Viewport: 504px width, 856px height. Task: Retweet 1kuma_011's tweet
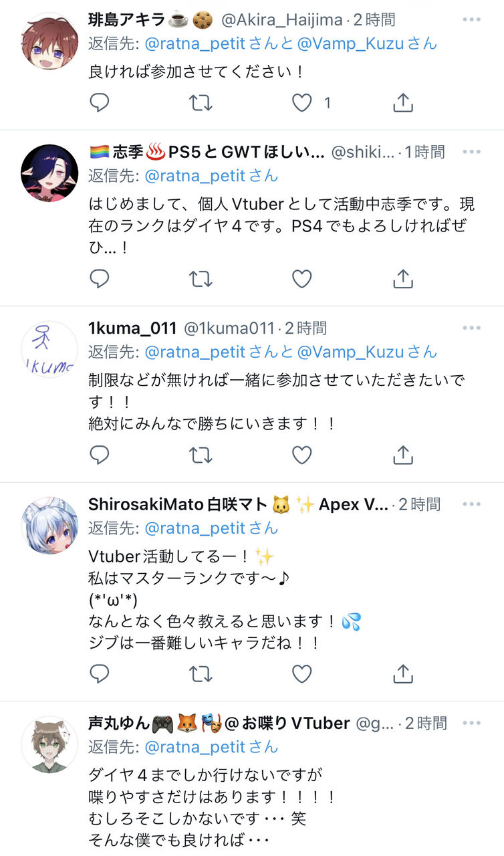201,455
